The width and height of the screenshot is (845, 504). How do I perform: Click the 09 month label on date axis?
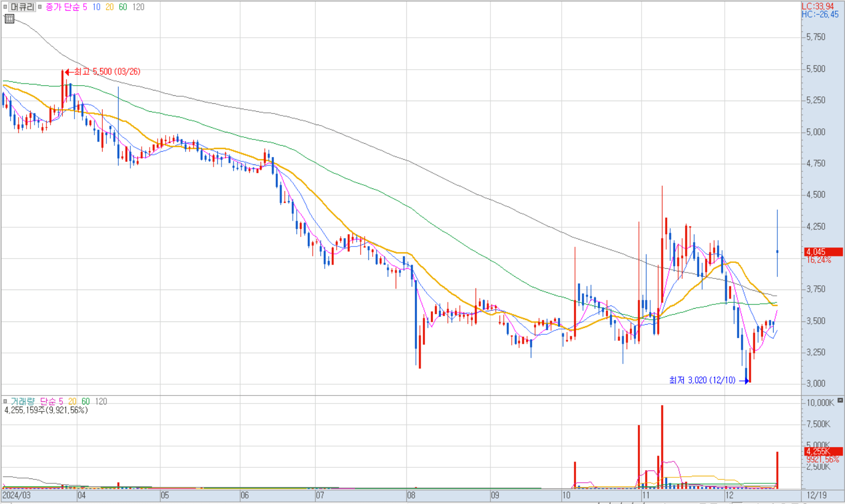tap(495, 495)
